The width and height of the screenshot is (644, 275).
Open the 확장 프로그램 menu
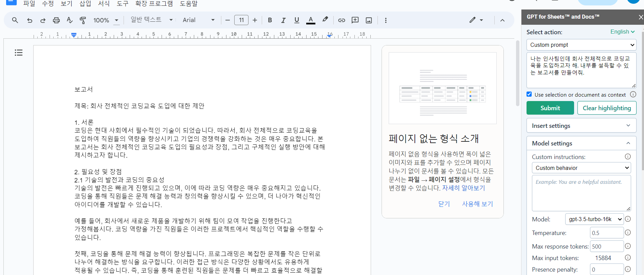click(154, 3)
